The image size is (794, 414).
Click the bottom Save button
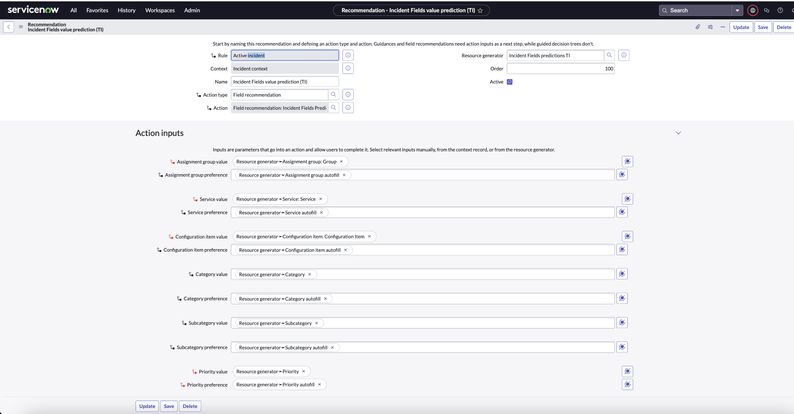(x=169, y=406)
